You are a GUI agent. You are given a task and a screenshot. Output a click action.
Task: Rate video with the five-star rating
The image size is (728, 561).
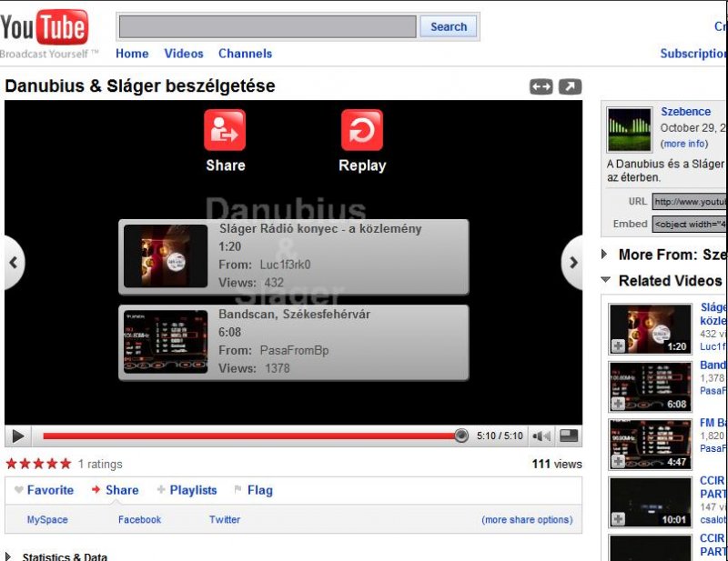coord(39,464)
